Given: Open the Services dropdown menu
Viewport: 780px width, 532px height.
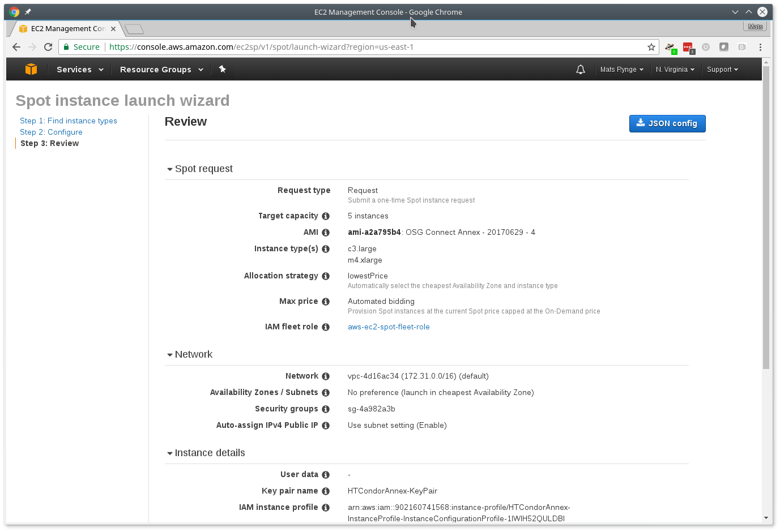Looking at the screenshot, I should (80, 70).
